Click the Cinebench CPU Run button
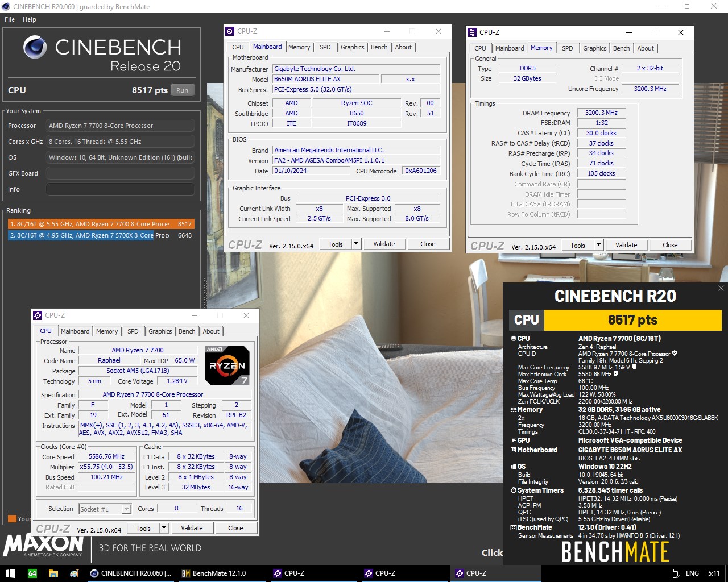Screen dimensions: 728x582 183,90
